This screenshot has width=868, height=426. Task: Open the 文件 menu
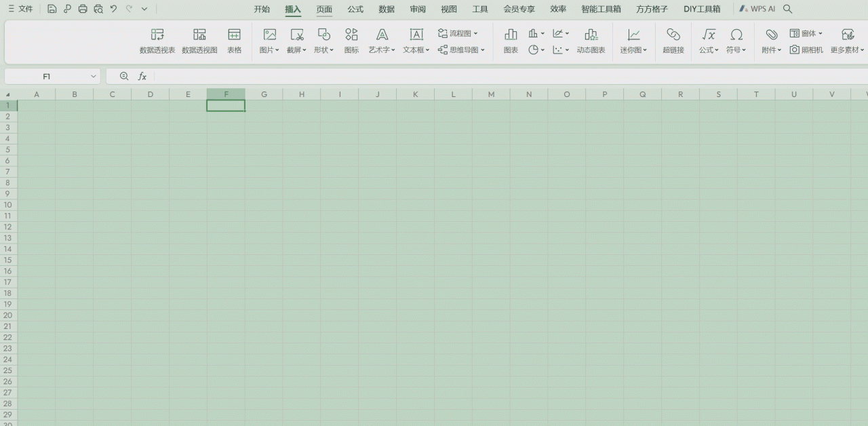coord(20,9)
